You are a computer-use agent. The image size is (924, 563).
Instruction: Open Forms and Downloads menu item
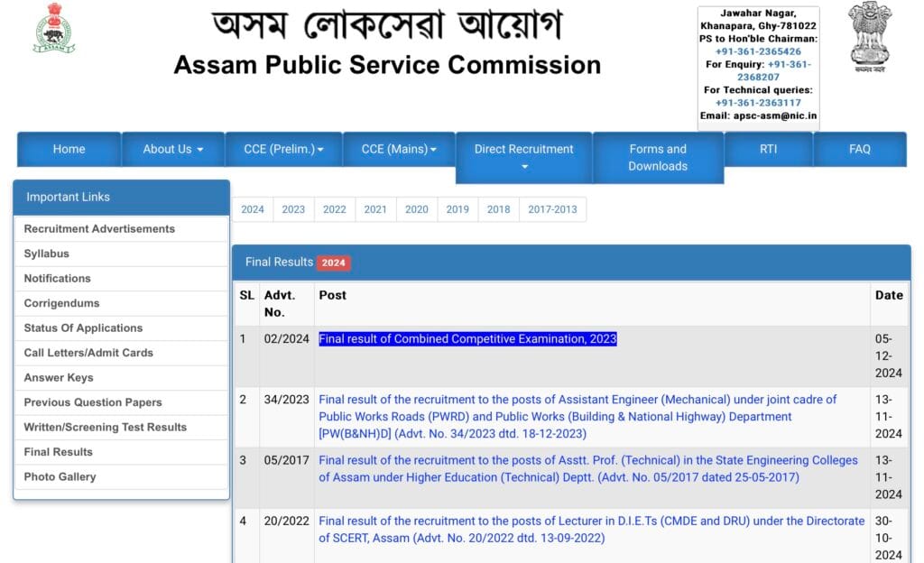click(658, 158)
